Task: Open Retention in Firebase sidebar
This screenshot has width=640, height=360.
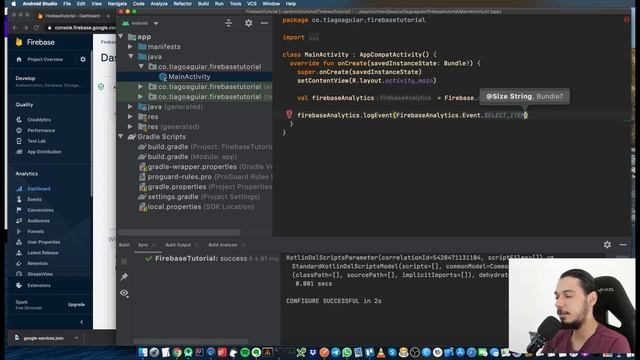Action: (x=38, y=263)
